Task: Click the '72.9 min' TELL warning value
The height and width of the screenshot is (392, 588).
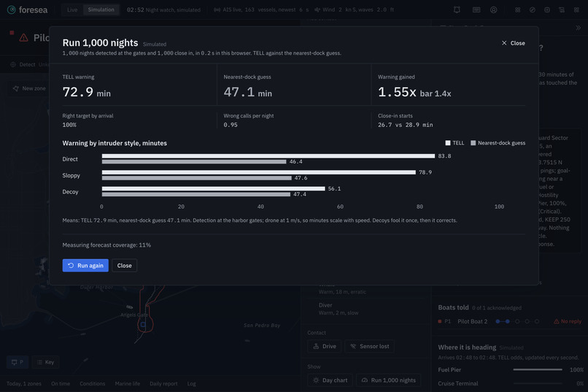Action: point(87,92)
